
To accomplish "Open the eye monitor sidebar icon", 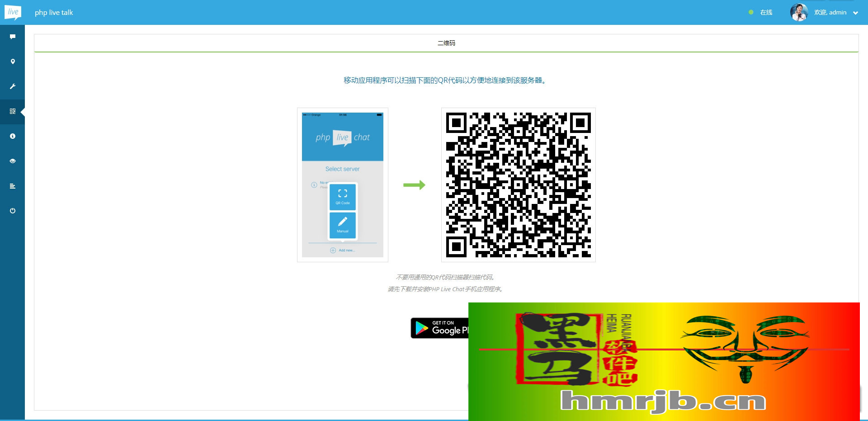I will 13,161.
